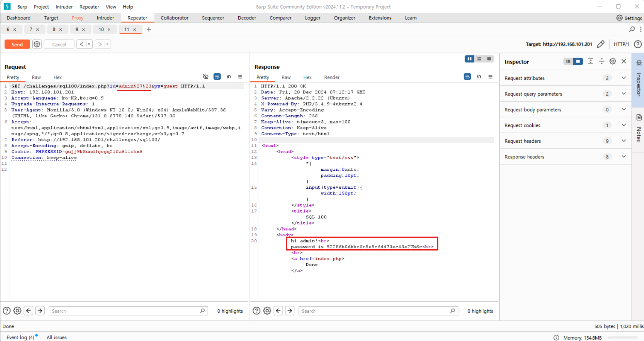Click memory info icon in status bar
Viewport: 644px width, 341px height.
pos(556,338)
